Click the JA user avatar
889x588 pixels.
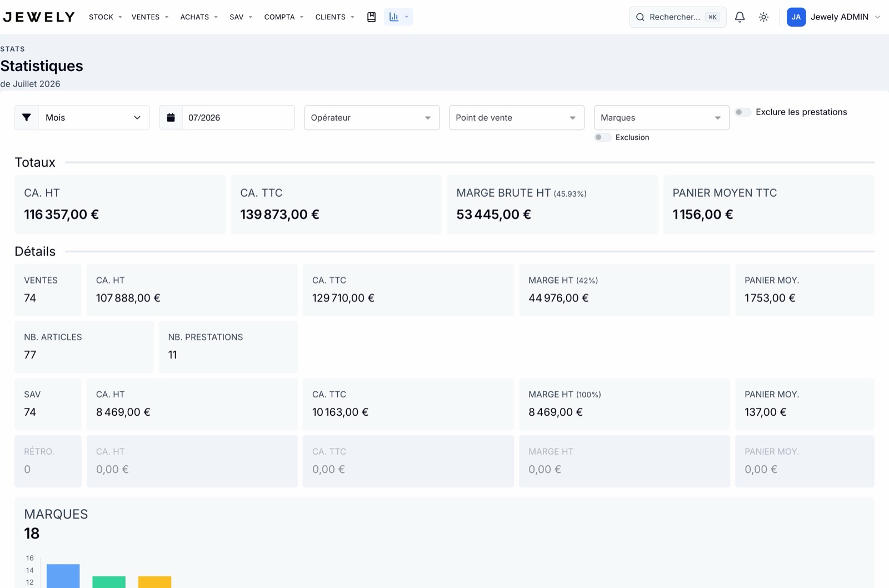796,17
